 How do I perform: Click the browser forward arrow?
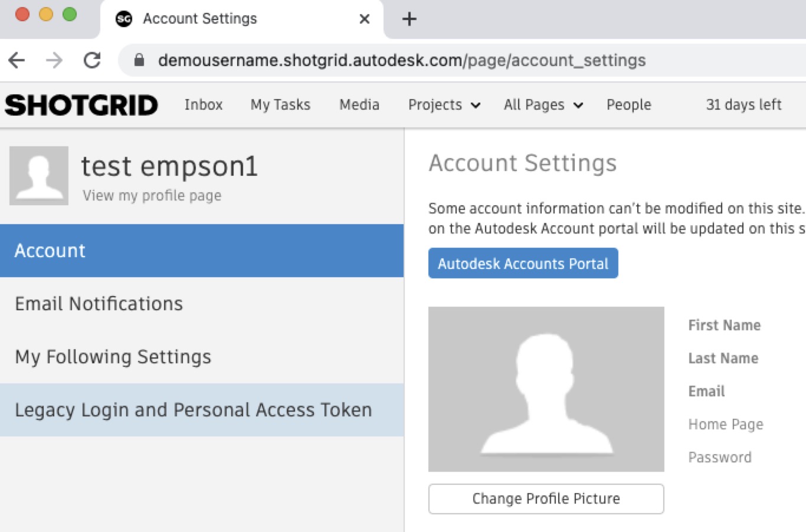click(54, 60)
